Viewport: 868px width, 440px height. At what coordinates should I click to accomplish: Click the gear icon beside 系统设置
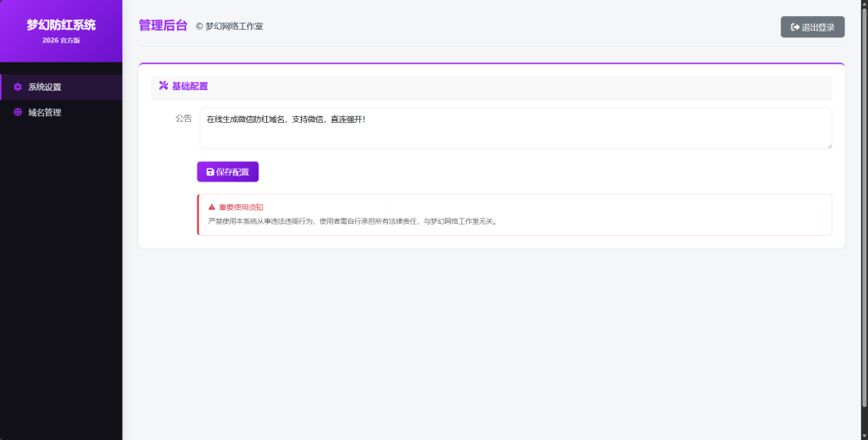coord(18,86)
